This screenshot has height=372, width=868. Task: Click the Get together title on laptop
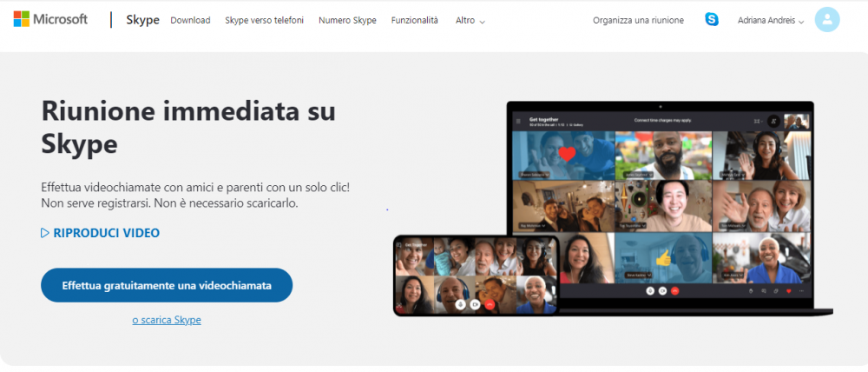click(543, 119)
